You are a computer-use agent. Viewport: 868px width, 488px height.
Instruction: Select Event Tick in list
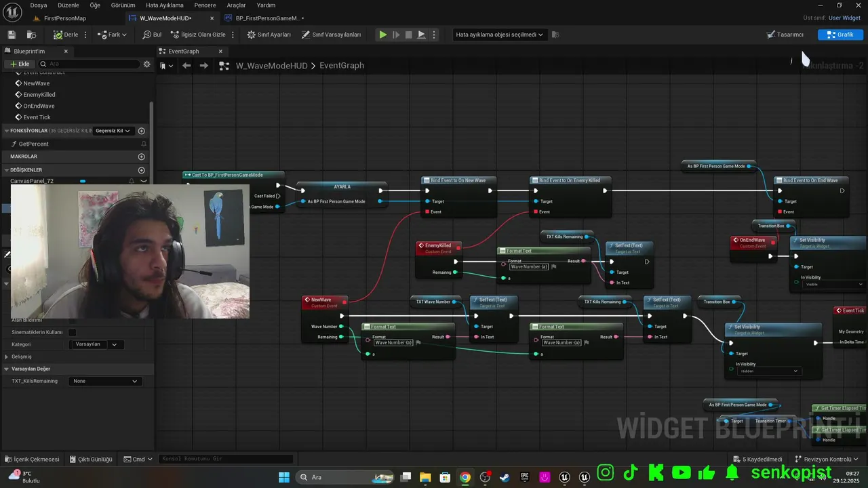pyautogui.click(x=37, y=117)
